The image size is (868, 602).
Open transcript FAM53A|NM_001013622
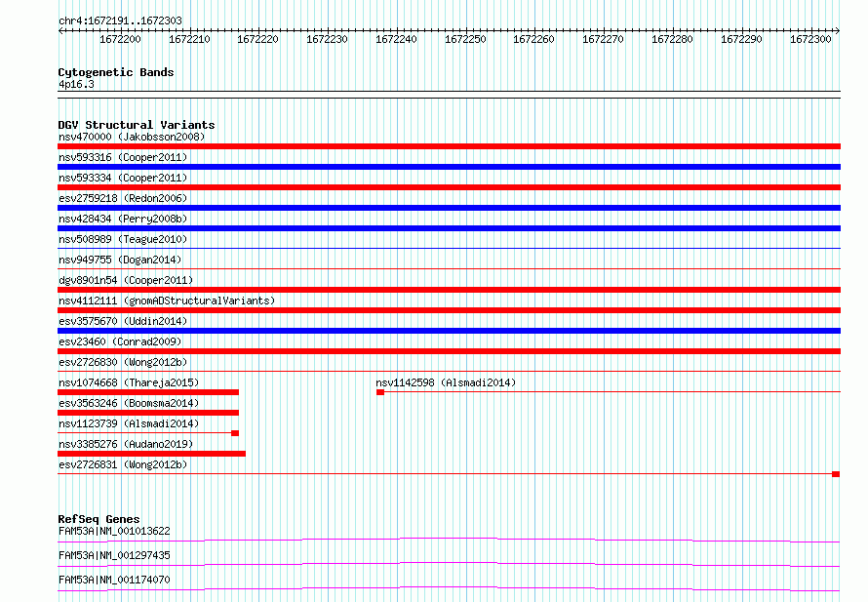click(114, 531)
